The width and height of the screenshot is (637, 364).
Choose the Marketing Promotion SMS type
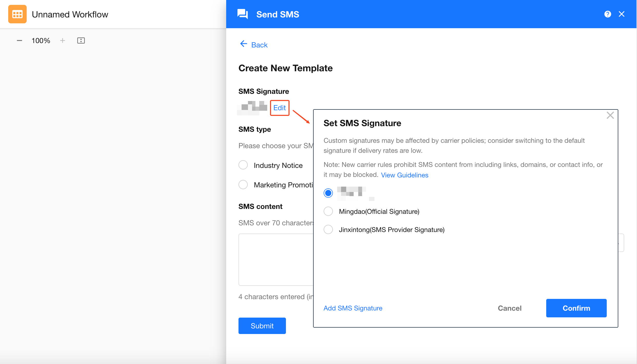(x=243, y=185)
